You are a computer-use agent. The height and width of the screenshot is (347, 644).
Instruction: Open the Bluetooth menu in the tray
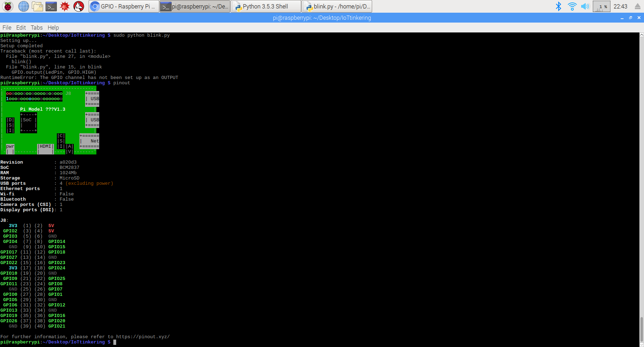pyautogui.click(x=559, y=6)
